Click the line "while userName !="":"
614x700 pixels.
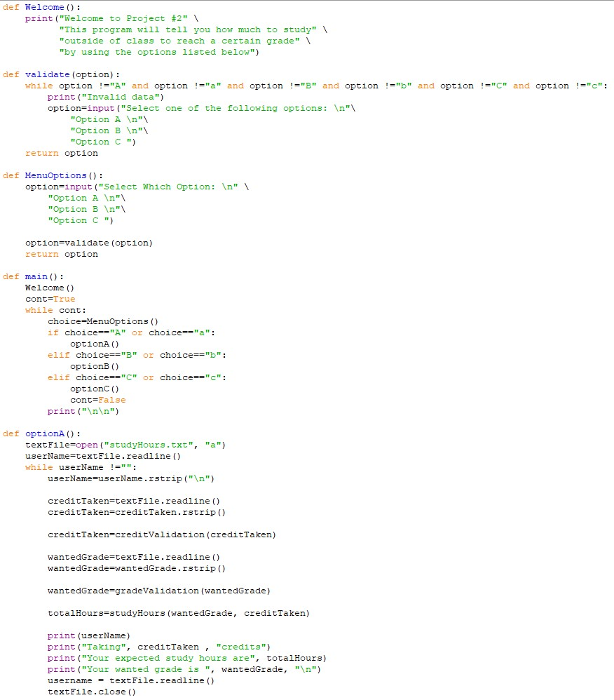pyautogui.click(x=81, y=467)
